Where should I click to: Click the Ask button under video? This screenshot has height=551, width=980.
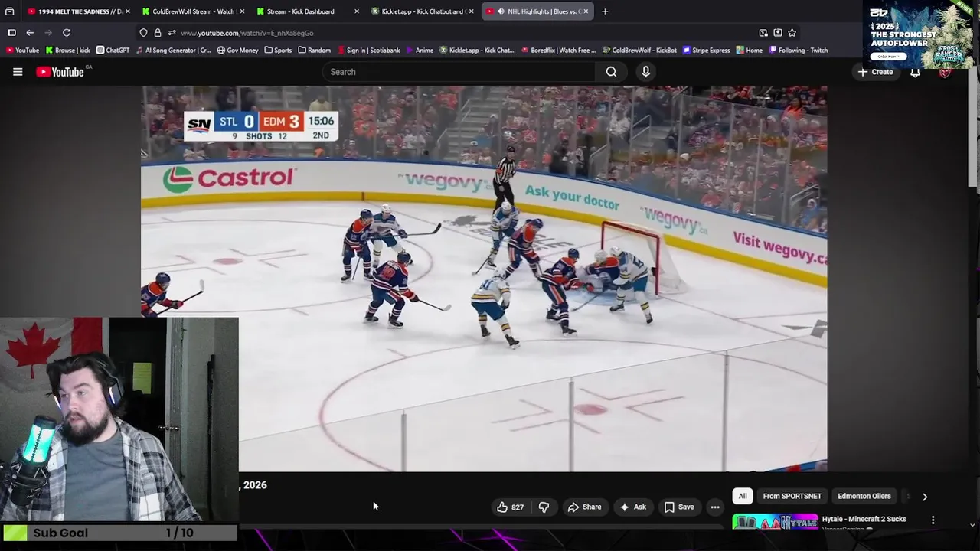click(632, 507)
